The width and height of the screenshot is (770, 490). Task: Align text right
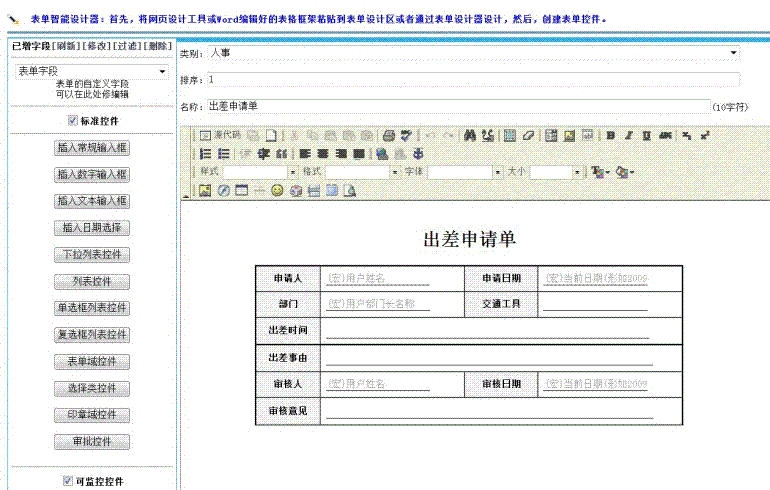click(x=341, y=154)
